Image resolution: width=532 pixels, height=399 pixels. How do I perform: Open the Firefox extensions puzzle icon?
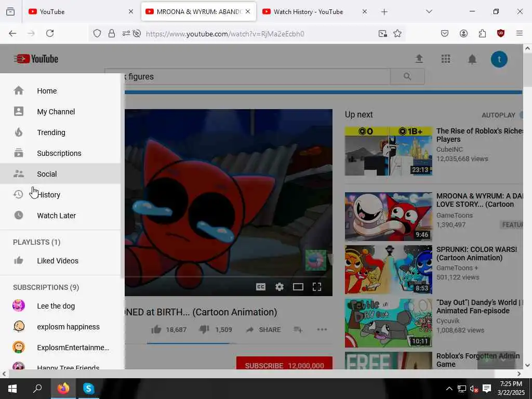click(482, 33)
